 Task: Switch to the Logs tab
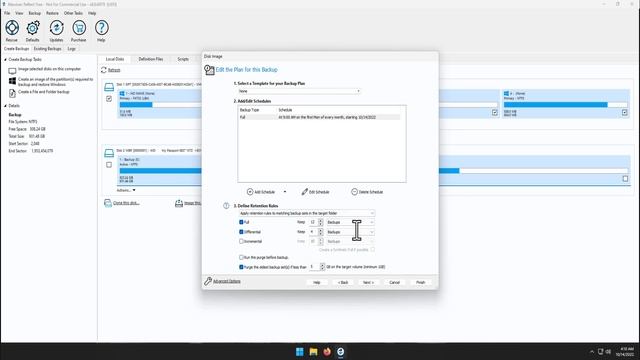[71, 49]
